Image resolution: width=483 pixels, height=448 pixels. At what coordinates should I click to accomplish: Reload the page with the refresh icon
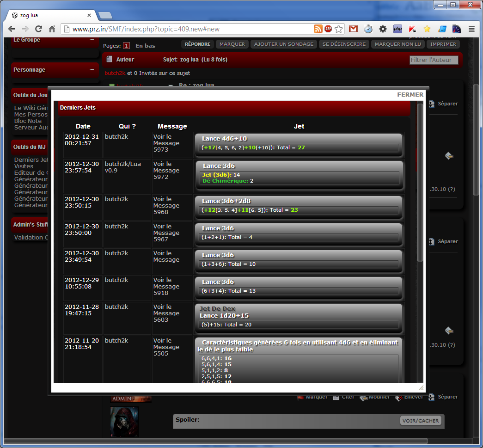pyautogui.click(x=39, y=29)
